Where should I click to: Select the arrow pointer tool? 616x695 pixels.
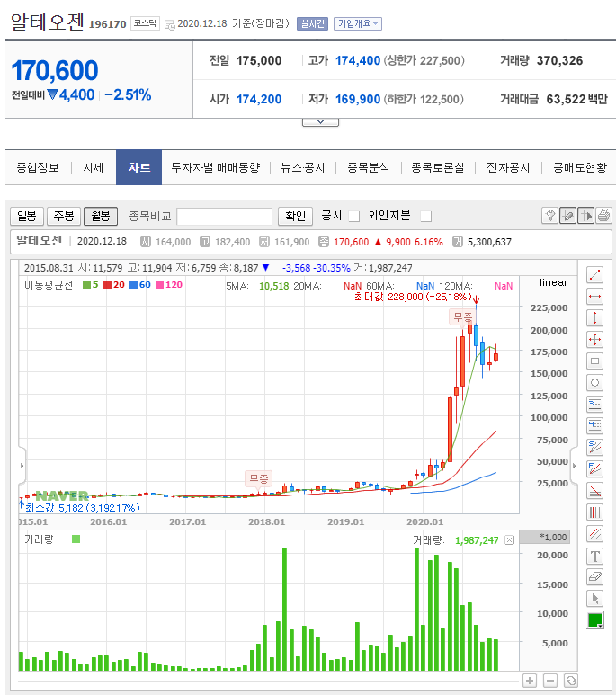pyautogui.click(x=594, y=599)
